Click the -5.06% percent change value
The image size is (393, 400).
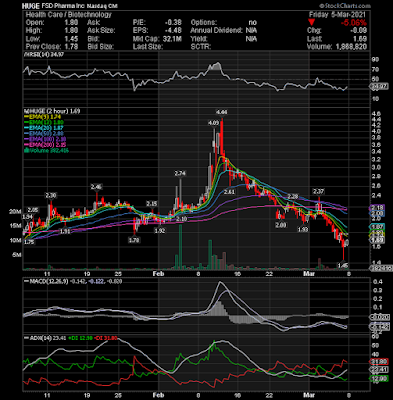[x=354, y=23]
